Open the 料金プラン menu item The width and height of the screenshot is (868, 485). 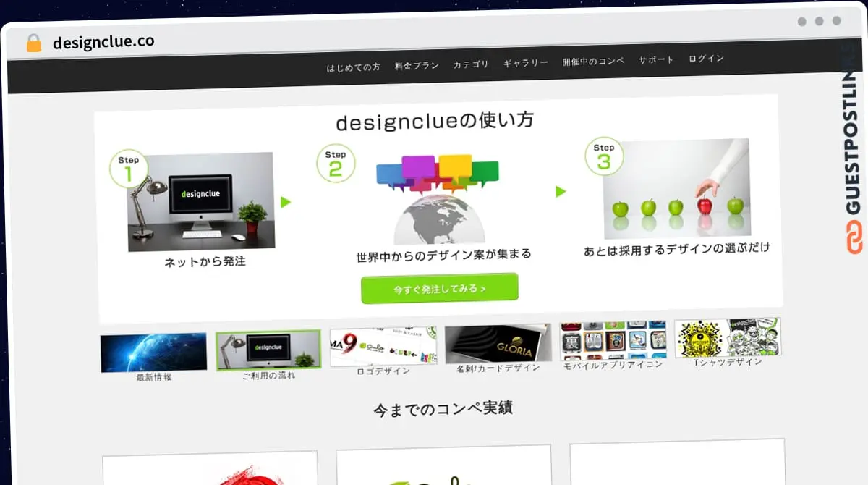[x=416, y=64]
